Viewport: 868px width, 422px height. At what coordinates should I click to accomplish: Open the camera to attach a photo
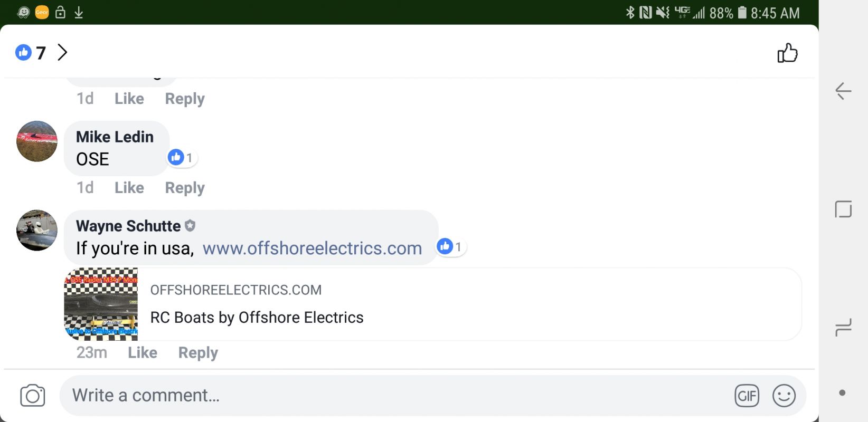33,396
